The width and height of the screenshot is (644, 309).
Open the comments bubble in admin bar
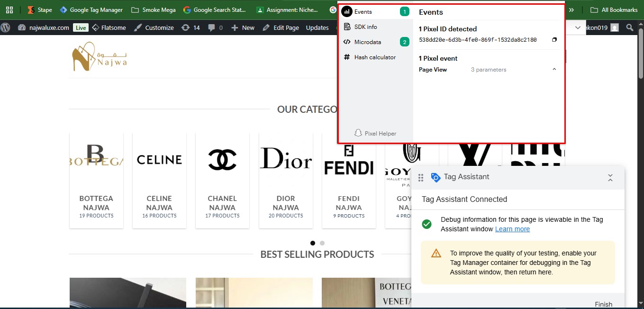215,28
